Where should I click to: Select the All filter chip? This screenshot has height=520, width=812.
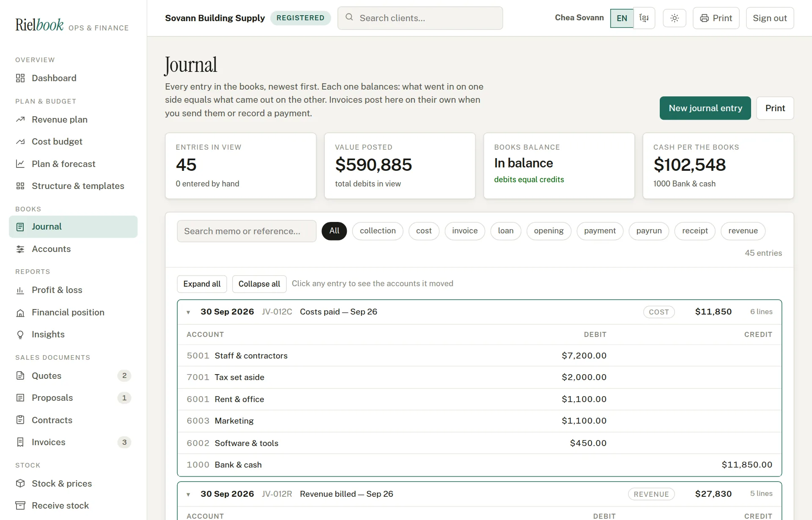pyautogui.click(x=334, y=231)
